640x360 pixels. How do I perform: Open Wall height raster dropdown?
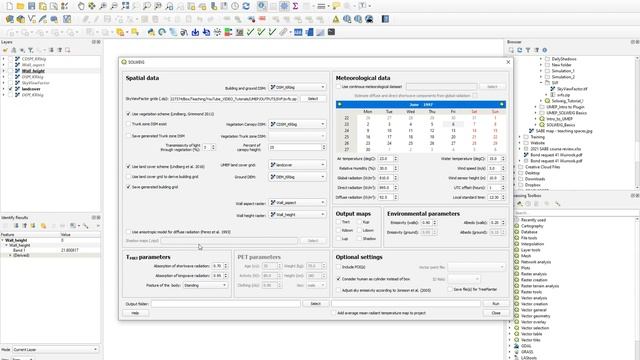[x=297, y=214]
